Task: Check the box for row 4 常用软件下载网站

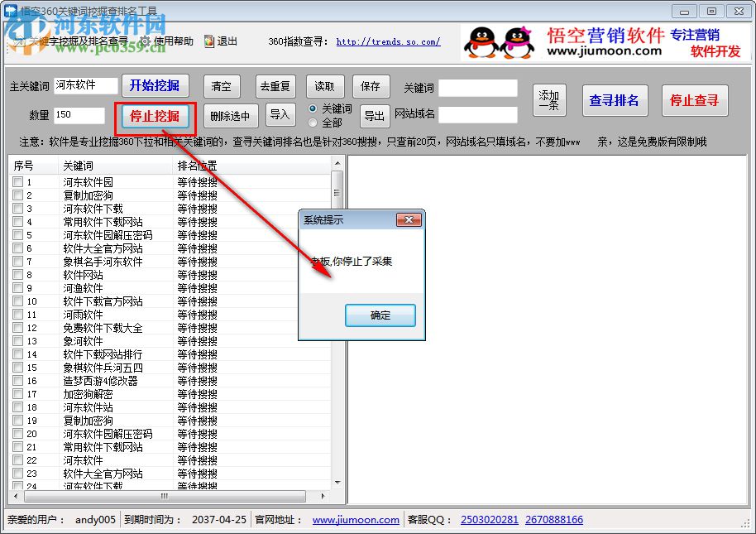Action: 18,221
